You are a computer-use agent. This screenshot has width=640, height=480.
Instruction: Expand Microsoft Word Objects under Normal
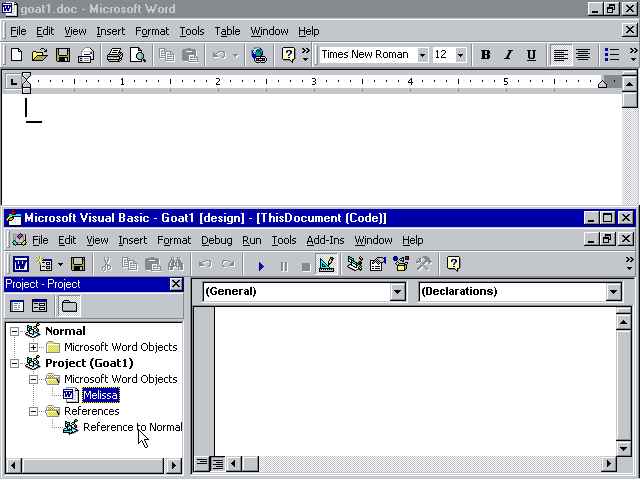[33, 347]
